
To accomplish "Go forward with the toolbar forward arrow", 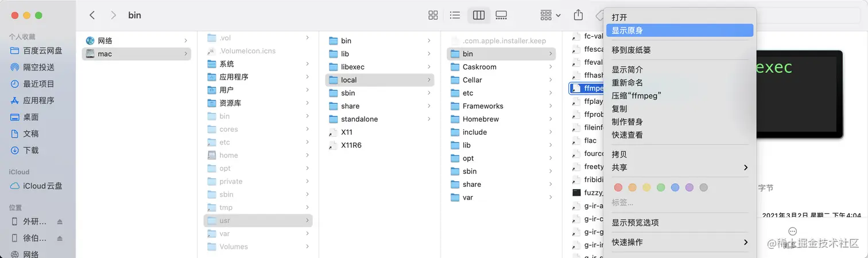I will coord(113,15).
